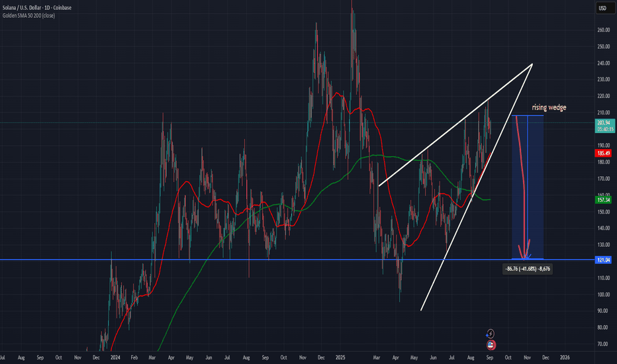This screenshot has width=617, height=364.
Task: Click the 2024 label on time axis
Action: click(115, 357)
